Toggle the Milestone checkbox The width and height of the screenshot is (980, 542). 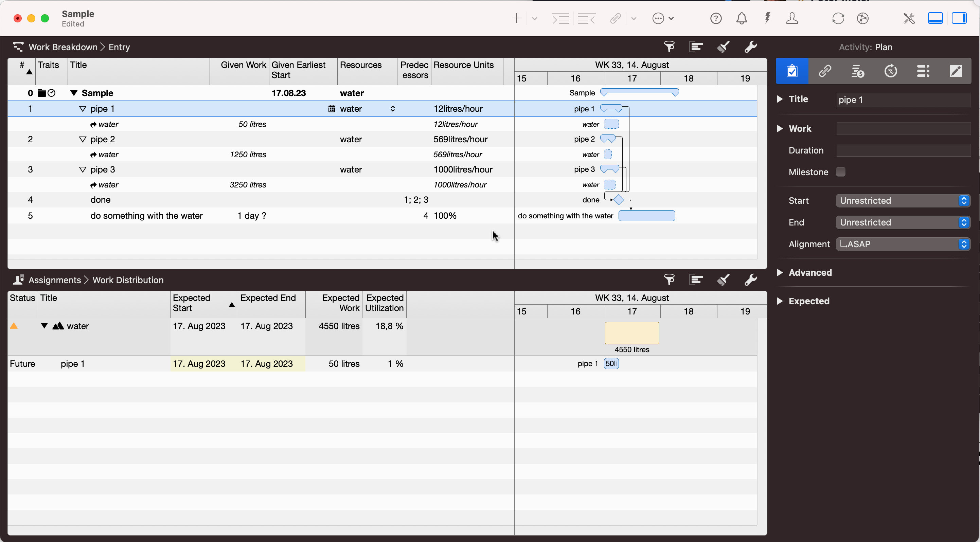(840, 171)
